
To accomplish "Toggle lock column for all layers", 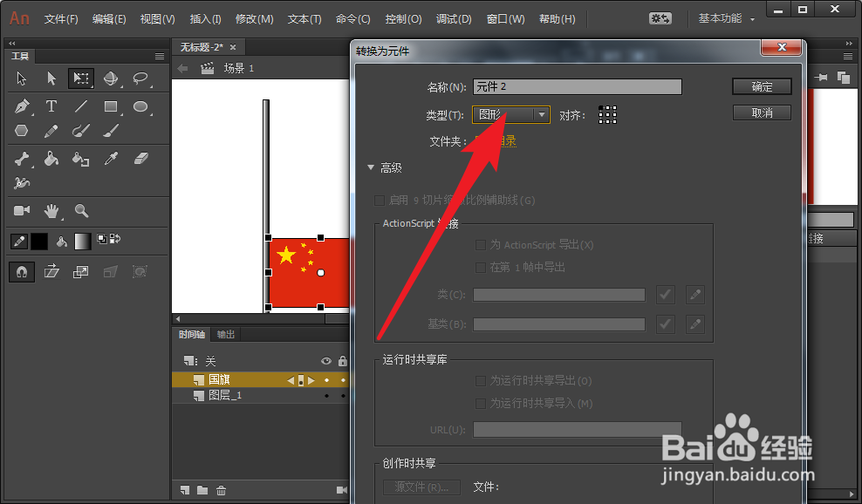I will (x=343, y=361).
